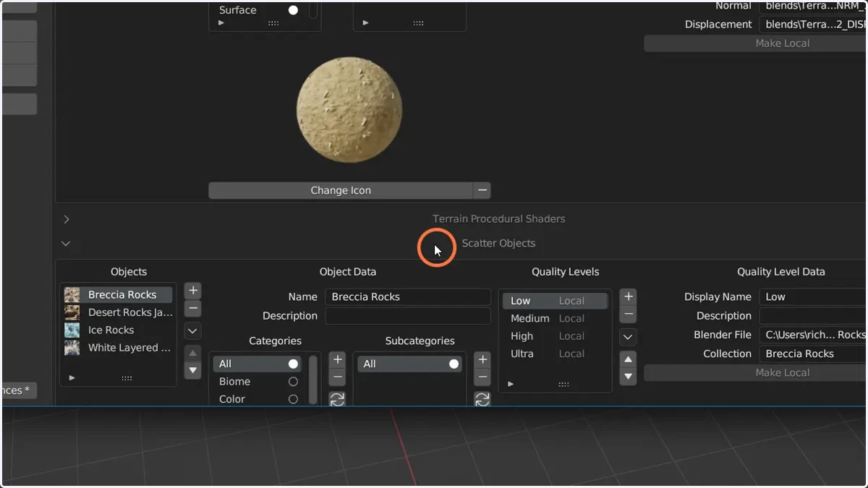Click Make Local under Collection field
Image resolution: width=868 pixels, height=488 pixels.
[x=756, y=372]
